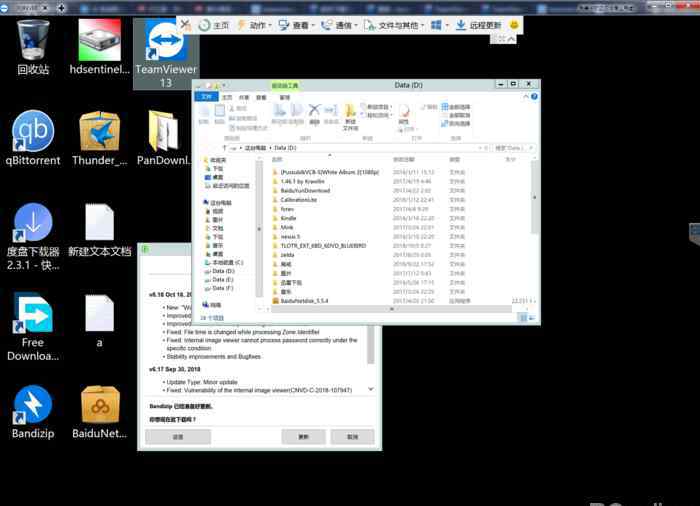Click the search box in Data (D:) window
The width and height of the screenshot is (700, 506).
[x=514, y=148]
